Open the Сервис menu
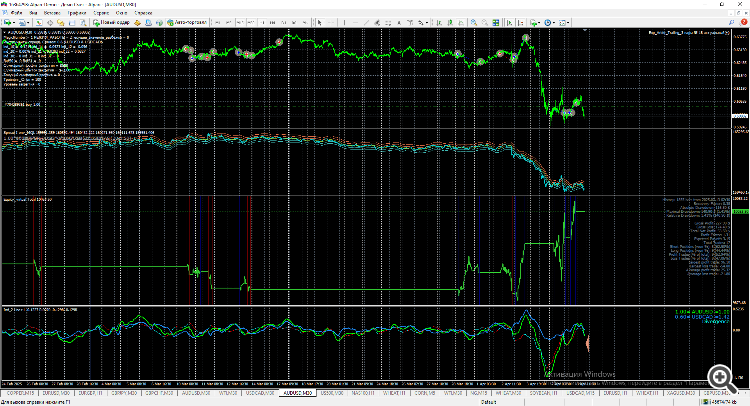The width and height of the screenshot is (750, 406). pyautogui.click(x=101, y=13)
